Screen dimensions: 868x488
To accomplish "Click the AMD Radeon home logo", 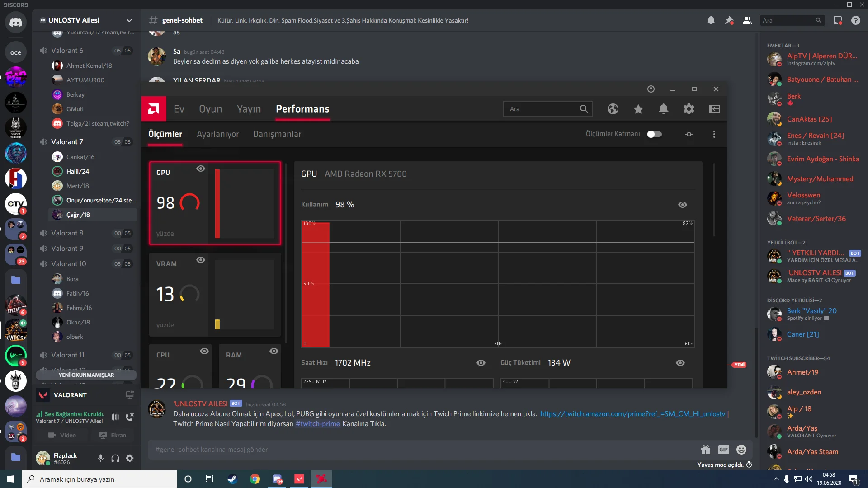I will pos(154,109).
